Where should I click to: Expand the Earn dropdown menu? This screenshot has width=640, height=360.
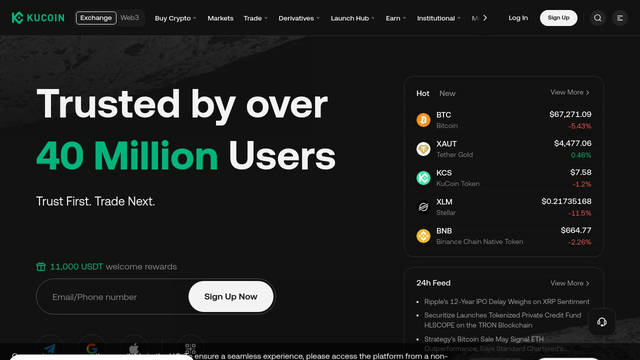396,18
